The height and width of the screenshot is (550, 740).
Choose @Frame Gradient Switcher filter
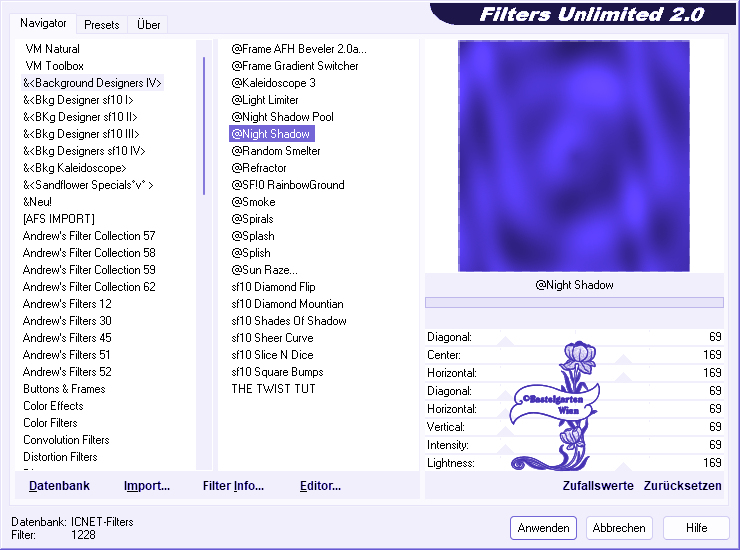(x=294, y=66)
